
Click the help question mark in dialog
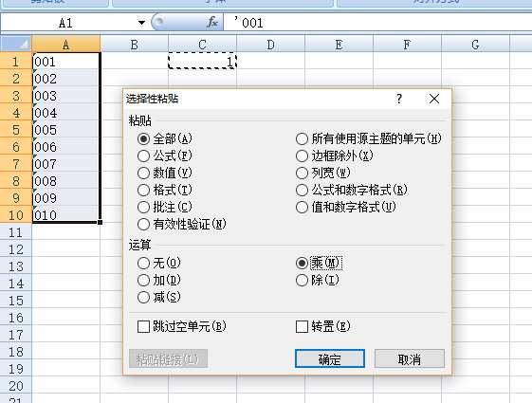point(399,99)
